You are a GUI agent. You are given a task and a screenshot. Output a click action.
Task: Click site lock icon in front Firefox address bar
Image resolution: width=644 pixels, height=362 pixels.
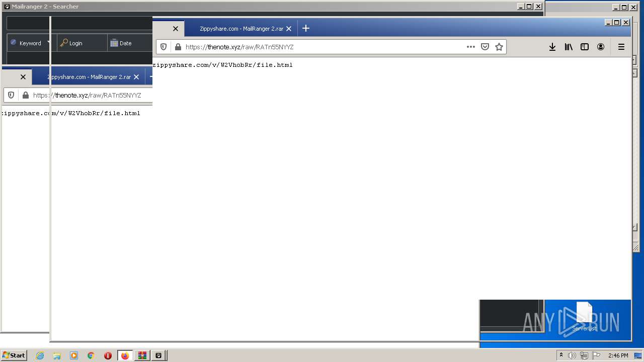[x=178, y=47]
